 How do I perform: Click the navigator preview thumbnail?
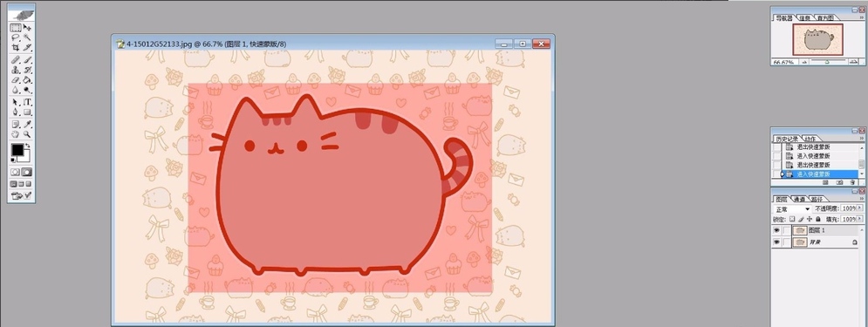[817, 40]
